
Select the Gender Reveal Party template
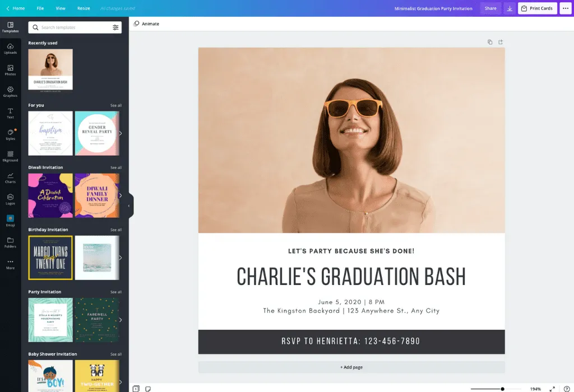coord(97,133)
